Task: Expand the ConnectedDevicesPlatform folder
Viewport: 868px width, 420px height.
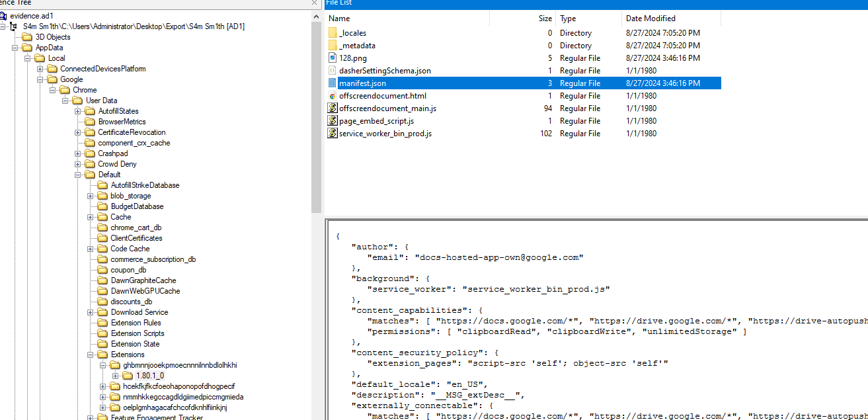Action: pos(40,69)
